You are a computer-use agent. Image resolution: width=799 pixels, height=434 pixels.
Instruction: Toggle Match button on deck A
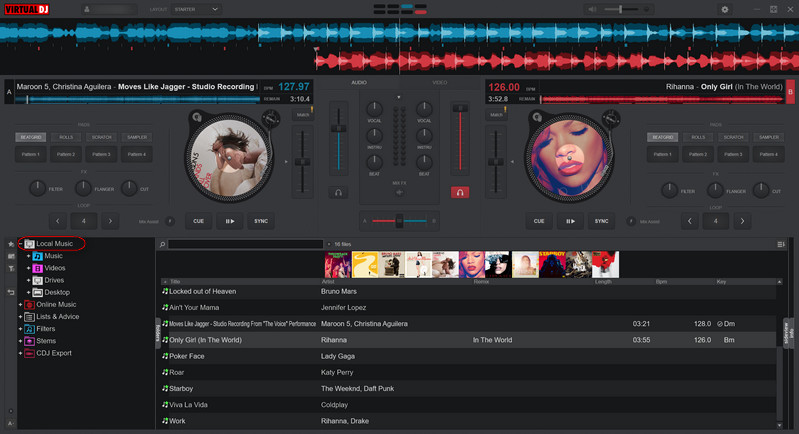coord(303,115)
